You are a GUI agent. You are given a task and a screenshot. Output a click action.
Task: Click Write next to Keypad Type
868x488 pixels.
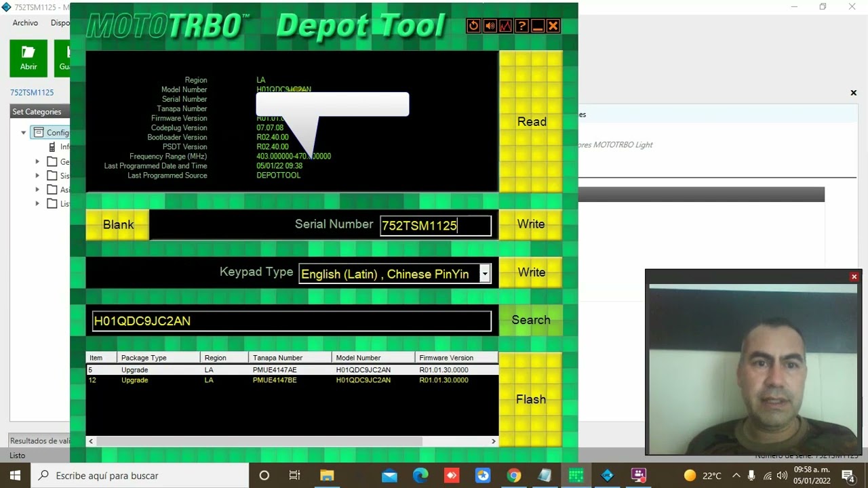(x=531, y=272)
